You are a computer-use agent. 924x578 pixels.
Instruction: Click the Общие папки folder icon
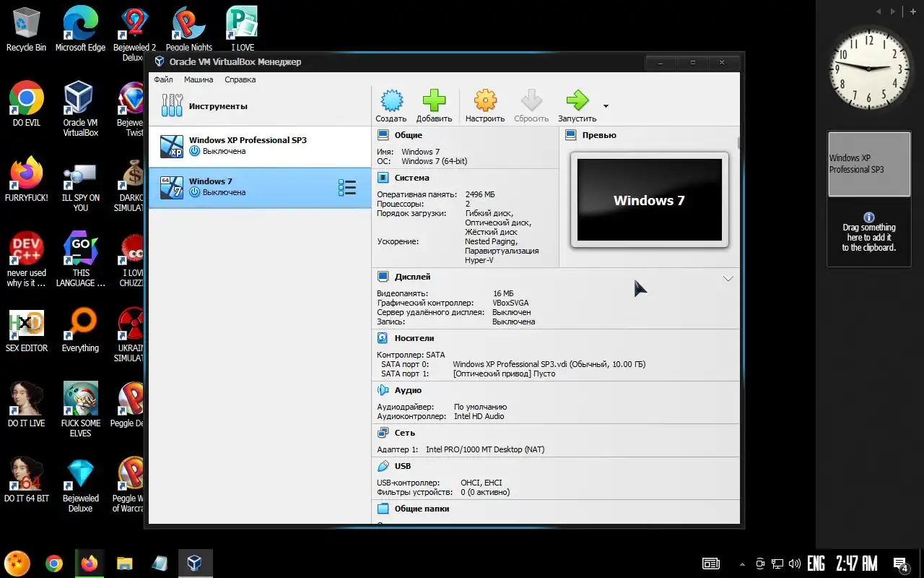click(383, 509)
